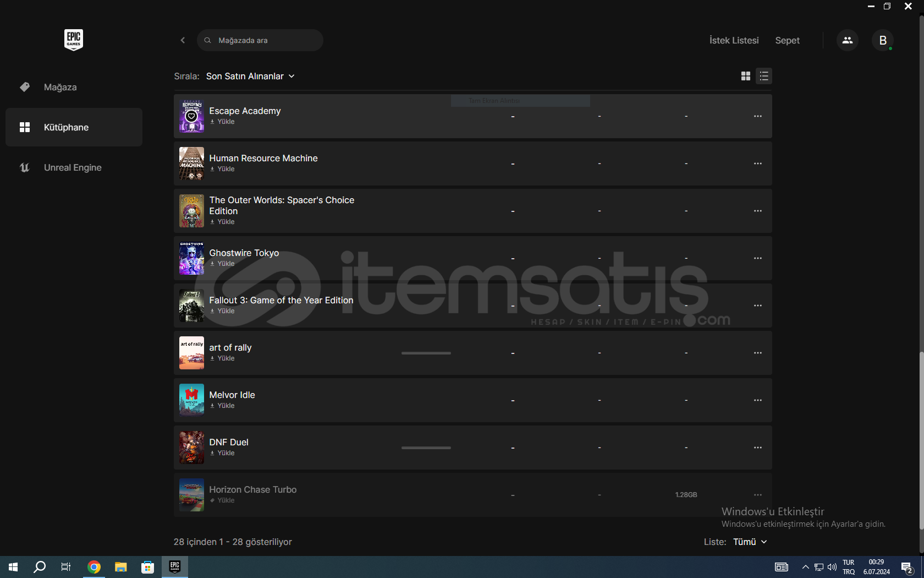Open Fallout 3 options menu
The height and width of the screenshot is (578, 924).
[758, 306]
